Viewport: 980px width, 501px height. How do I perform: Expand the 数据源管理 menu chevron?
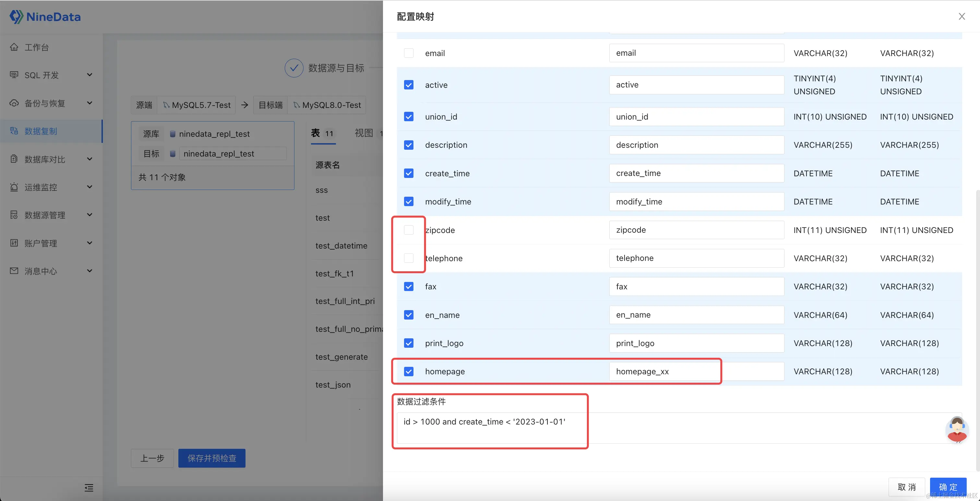[90, 215]
